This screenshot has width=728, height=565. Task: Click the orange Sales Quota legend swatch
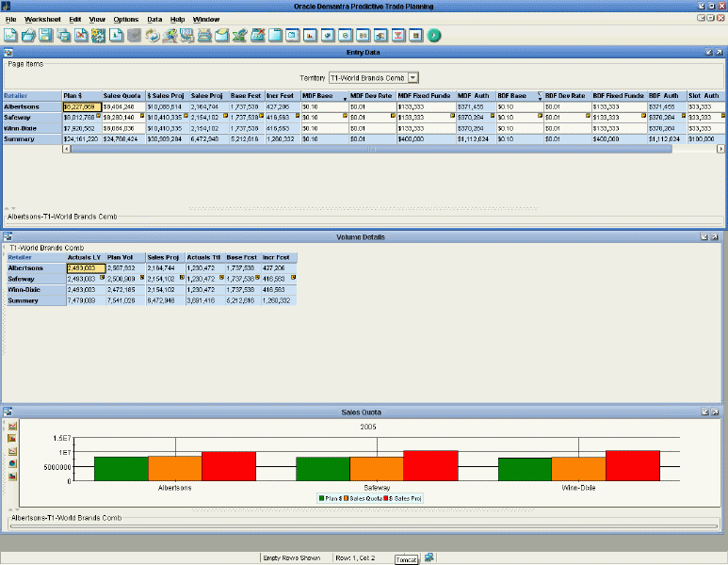click(x=346, y=498)
